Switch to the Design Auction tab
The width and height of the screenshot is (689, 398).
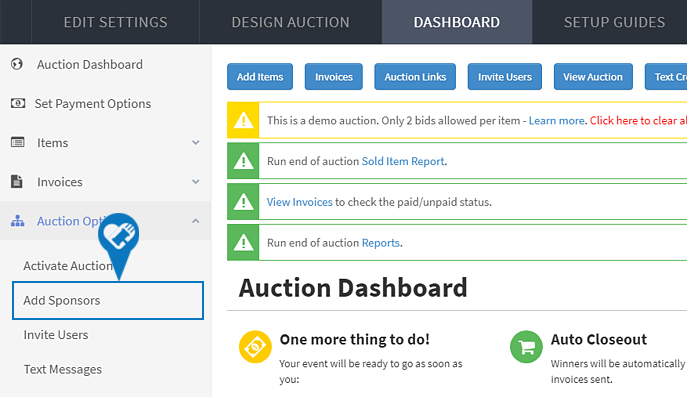pos(290,22)
